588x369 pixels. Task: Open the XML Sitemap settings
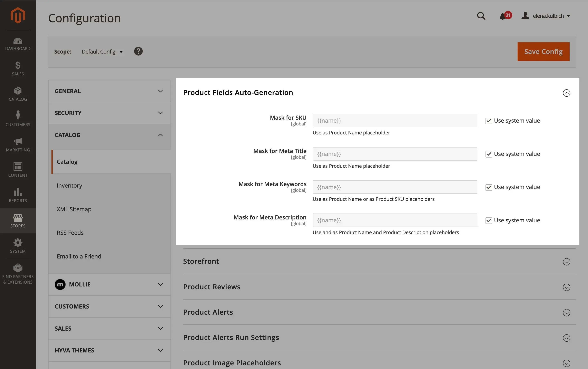[74, 209]
